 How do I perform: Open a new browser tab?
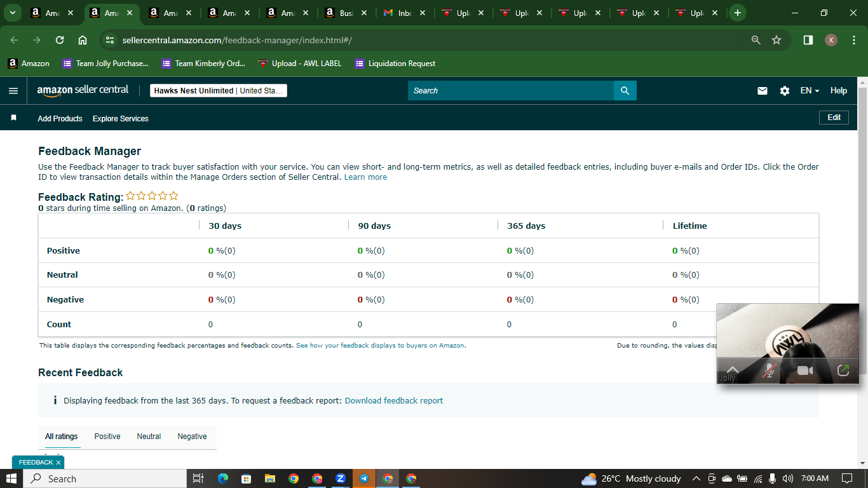[x=737, y=13]
